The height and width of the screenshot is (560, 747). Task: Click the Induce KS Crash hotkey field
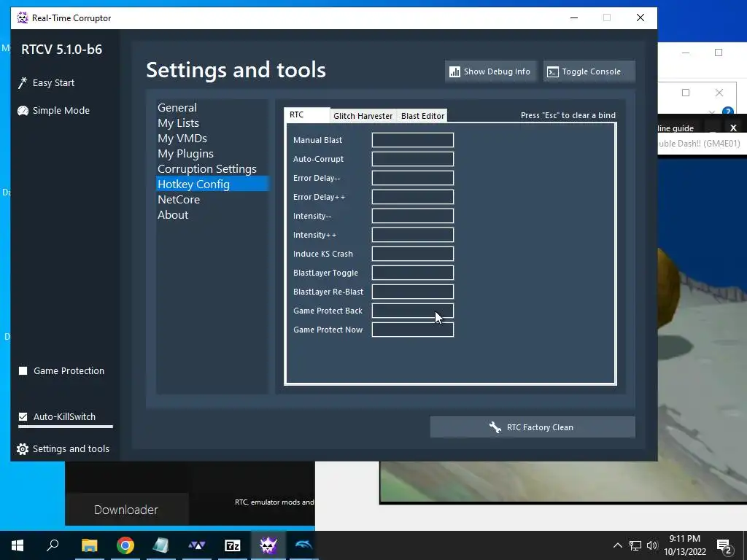413,254
